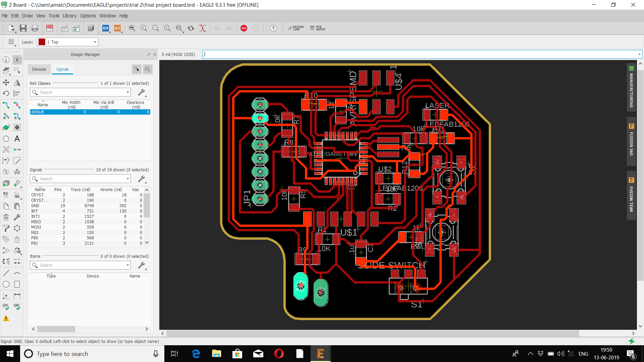Select the Text tool

(x=17, y=138)
